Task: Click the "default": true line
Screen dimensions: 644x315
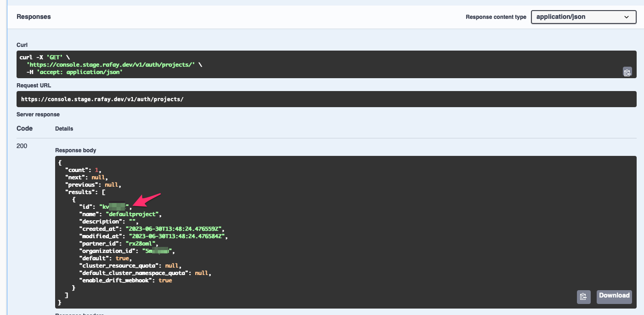Action: click(106, 258)
